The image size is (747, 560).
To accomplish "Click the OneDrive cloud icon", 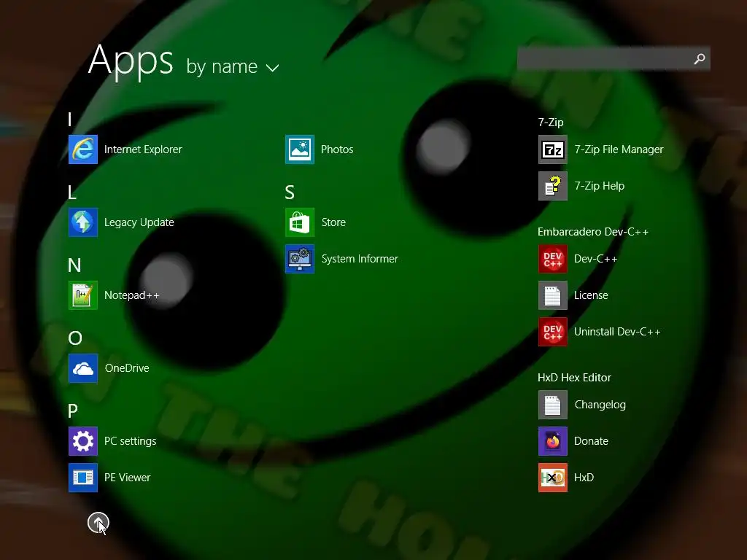I will click(x=83, y=368).
